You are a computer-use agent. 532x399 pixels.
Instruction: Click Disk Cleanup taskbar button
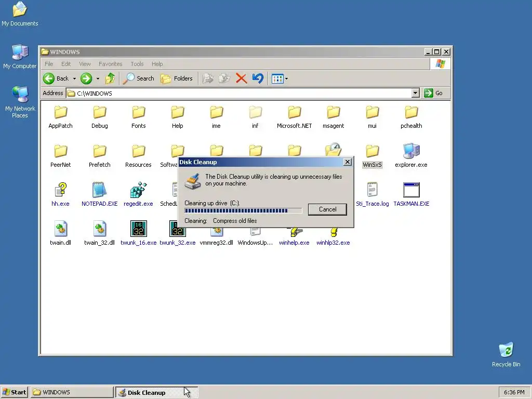click(157, 392)
